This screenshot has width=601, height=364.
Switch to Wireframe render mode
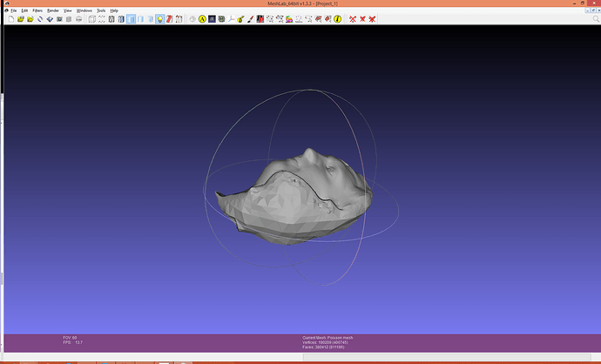[x=111, y=19]
